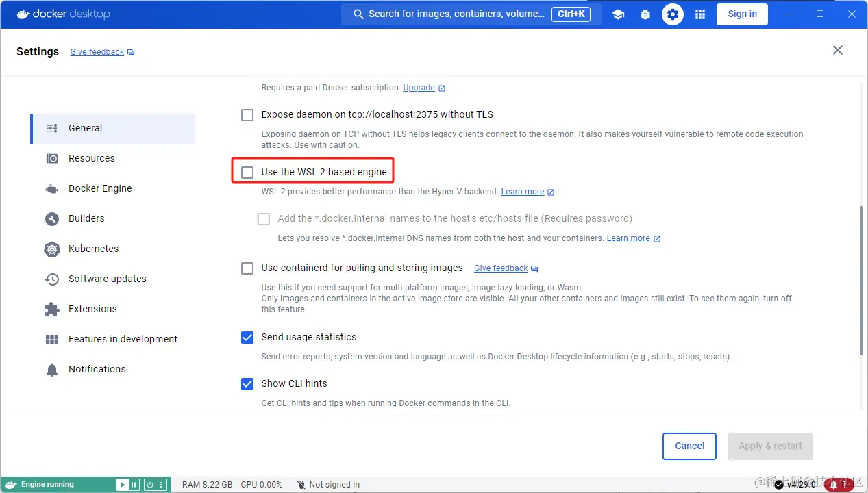
Task: Open the Resources settings tab
Action: coord(113,158)
